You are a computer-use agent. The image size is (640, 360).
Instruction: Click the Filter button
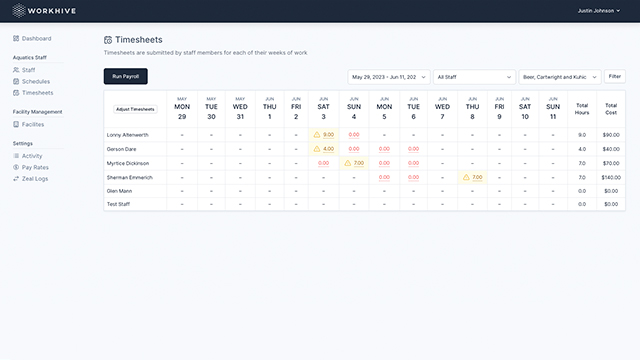pos(615,76)
